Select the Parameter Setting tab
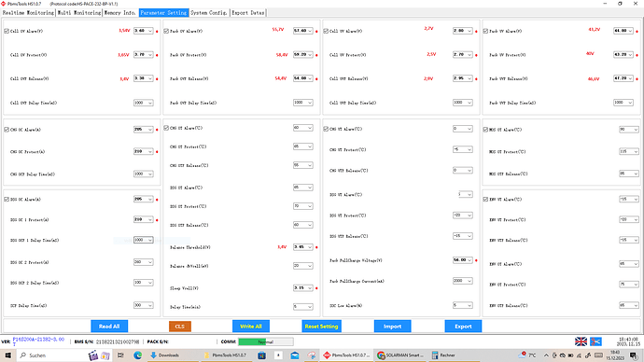Image resolution: width=644 pixels, height=362 pixels. point(163,13)
